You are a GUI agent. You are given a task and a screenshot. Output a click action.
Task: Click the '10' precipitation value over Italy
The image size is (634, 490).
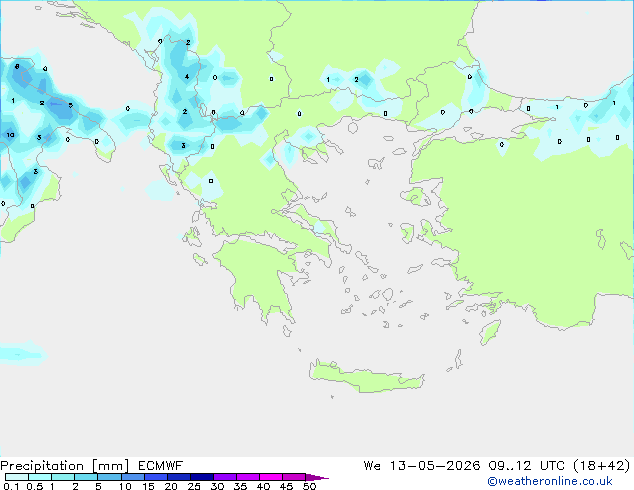(x=10, y=135)
